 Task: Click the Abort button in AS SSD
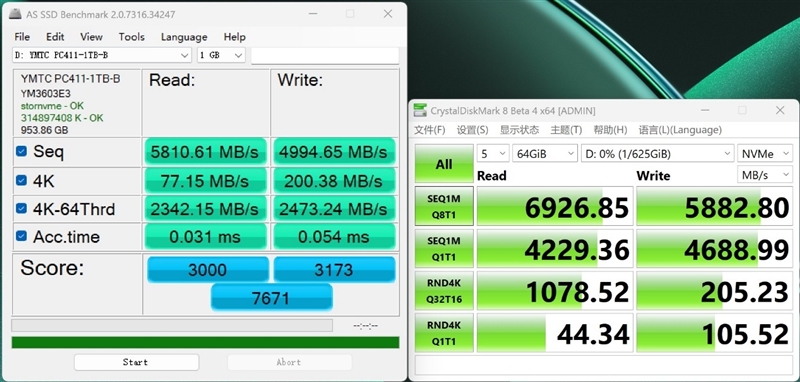289,362
